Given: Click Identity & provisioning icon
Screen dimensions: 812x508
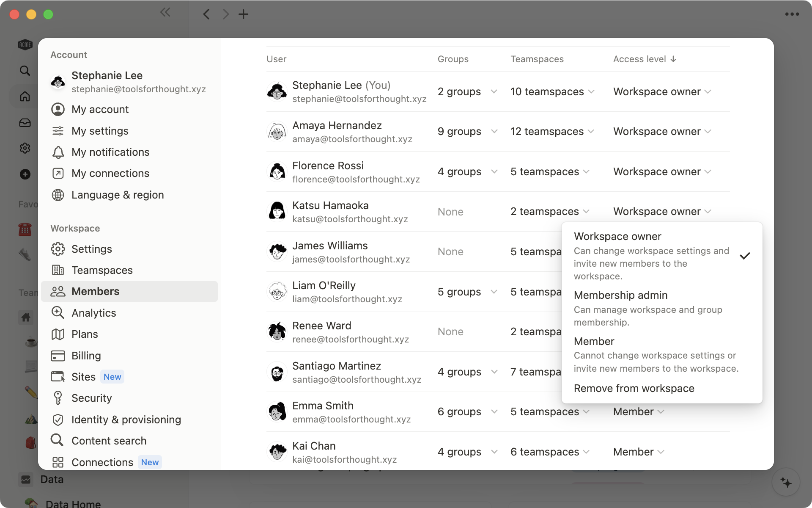Looking at the screenshot, I should point(58,419).
